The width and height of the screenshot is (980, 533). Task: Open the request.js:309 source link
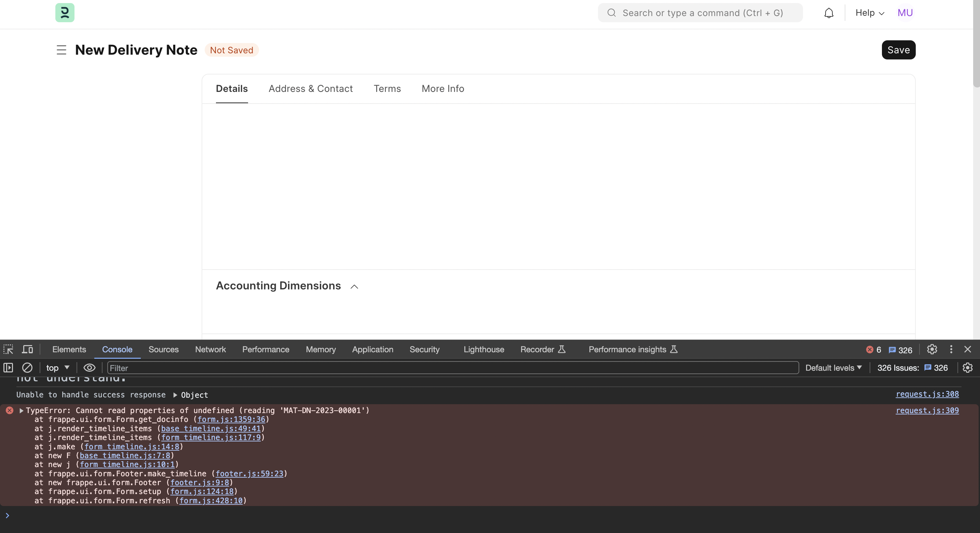[x=927, y=410]
